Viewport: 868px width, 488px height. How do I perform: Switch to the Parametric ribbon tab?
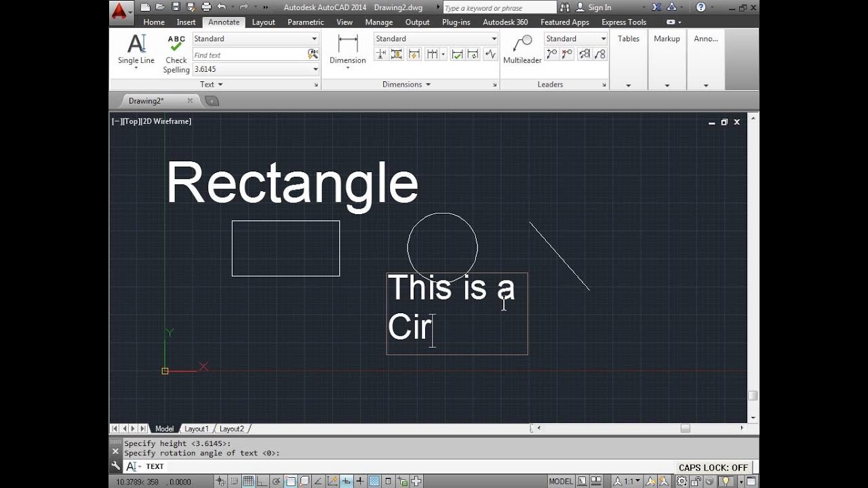tap(305, 22)
